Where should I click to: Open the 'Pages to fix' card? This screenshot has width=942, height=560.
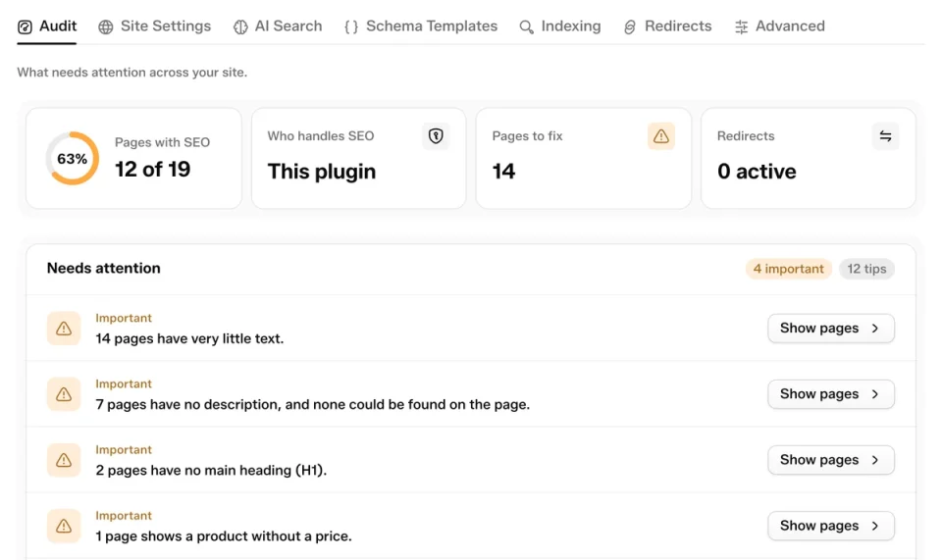tap(583, 159)
